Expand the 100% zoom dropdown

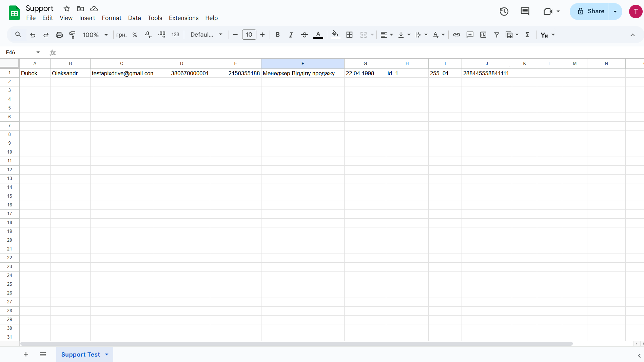coord(95,35)
